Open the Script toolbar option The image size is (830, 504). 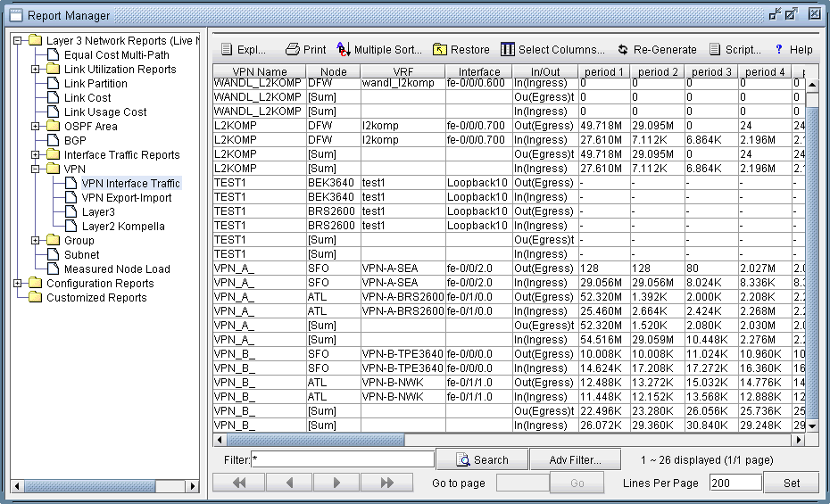pyautogui.click(x=715, y=50)
